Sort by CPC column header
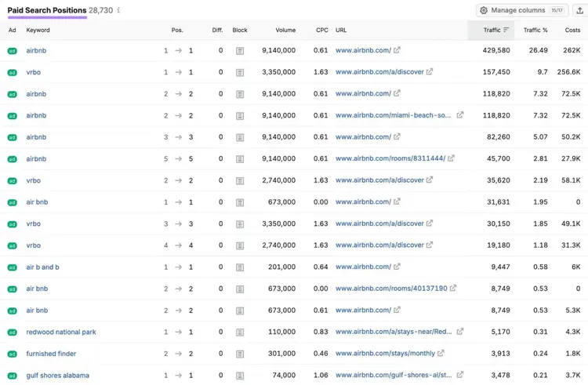The image size is (588, 385). coord(321,30)
